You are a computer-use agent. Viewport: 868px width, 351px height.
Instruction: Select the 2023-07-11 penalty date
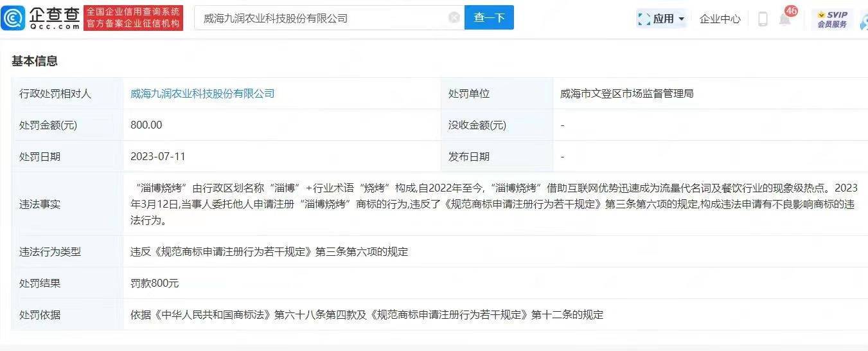158,156
